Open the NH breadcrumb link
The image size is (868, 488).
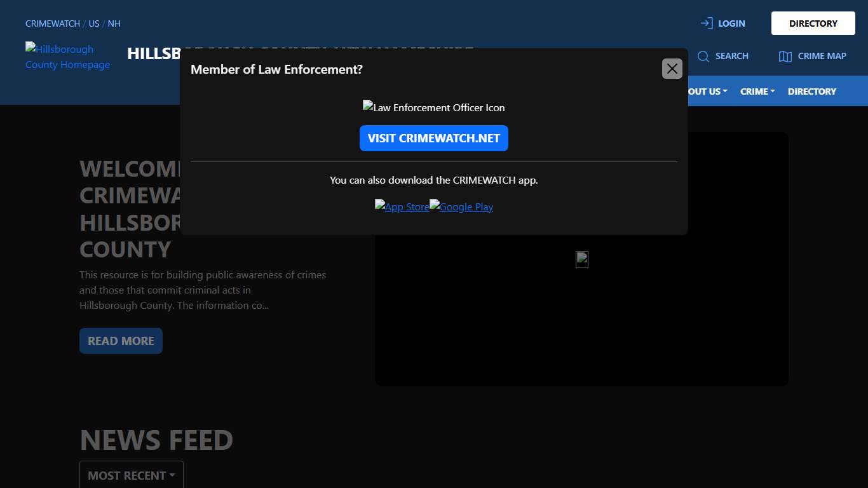pyautogui.click(x=114, y=24)
